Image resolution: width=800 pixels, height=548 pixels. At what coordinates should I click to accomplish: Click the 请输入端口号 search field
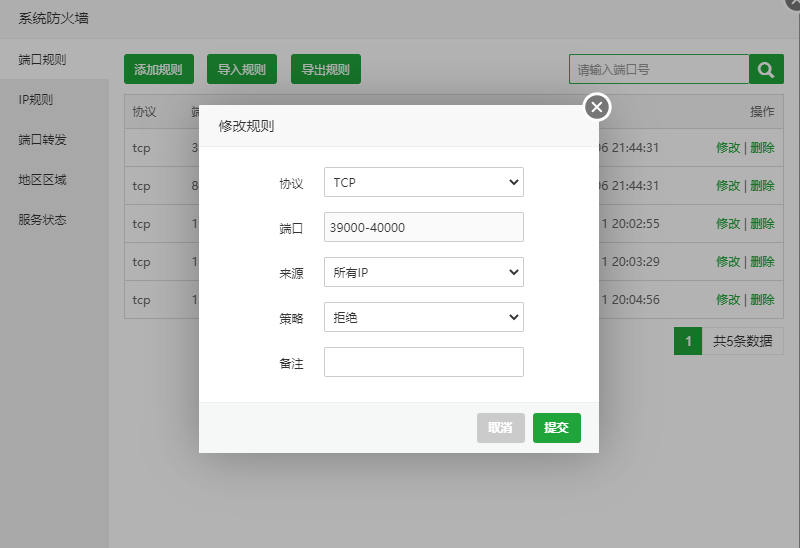[x=659, y=69]
